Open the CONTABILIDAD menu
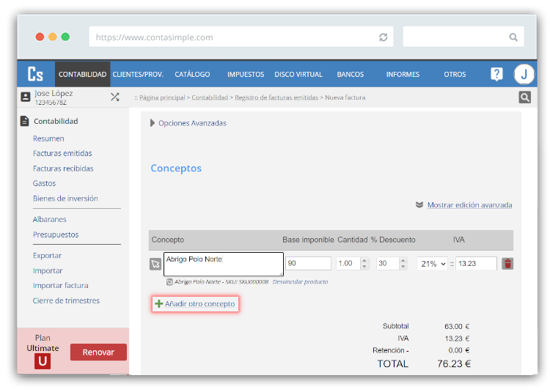This screenshot has height=392, width=550. tap(82, 74)
